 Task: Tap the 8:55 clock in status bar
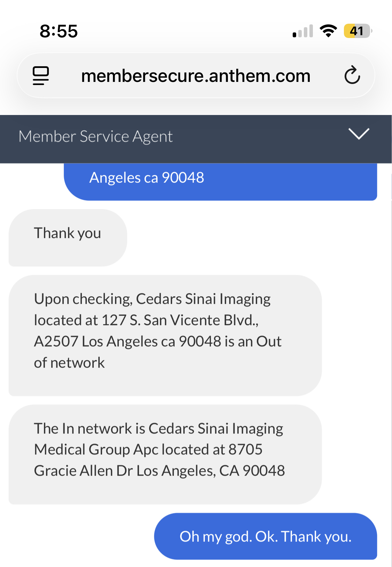[x=59, y=31]
